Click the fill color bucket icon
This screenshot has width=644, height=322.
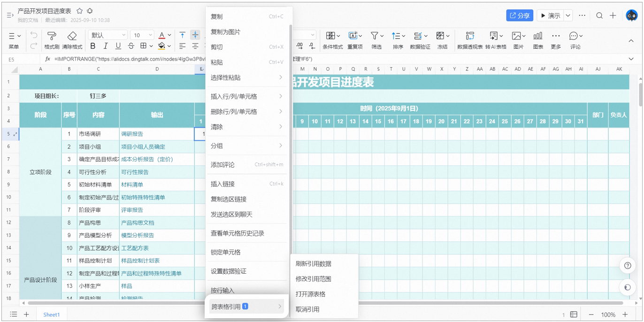click(162, 46)
